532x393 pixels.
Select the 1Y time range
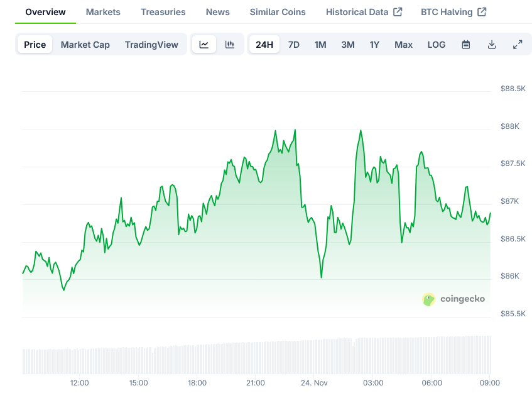375,44
